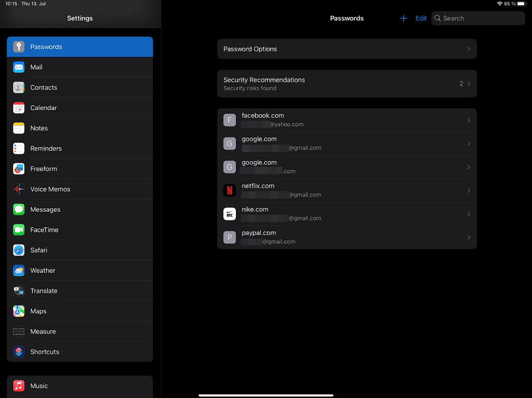Go to Messages settings

[80, 210]
